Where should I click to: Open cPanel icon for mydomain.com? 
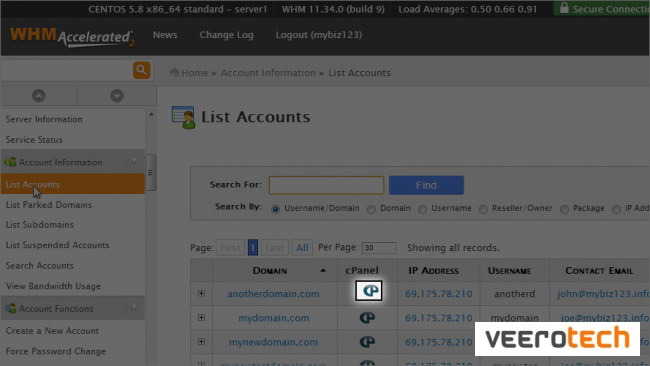coord(367,318)
